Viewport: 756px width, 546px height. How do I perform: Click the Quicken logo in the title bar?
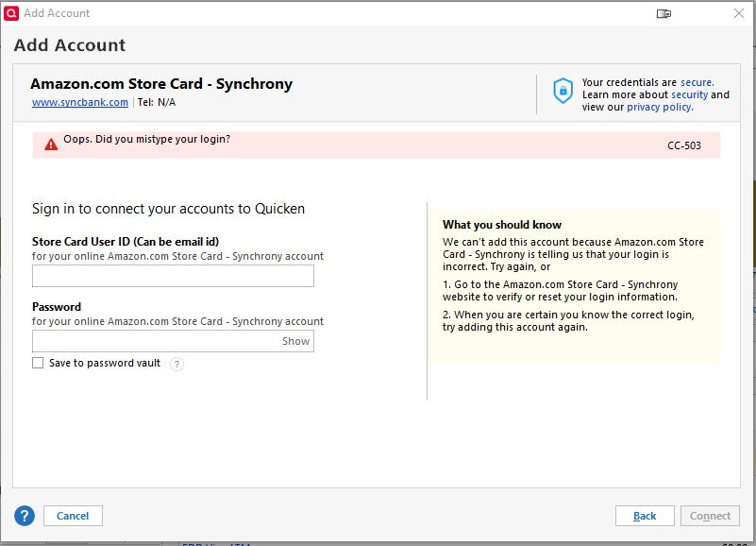(x=11, y=13)
